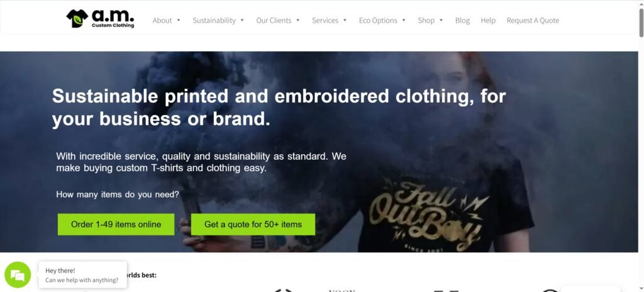Go to Request A Quote page
644x292 pixels.
tap(533, 20)
